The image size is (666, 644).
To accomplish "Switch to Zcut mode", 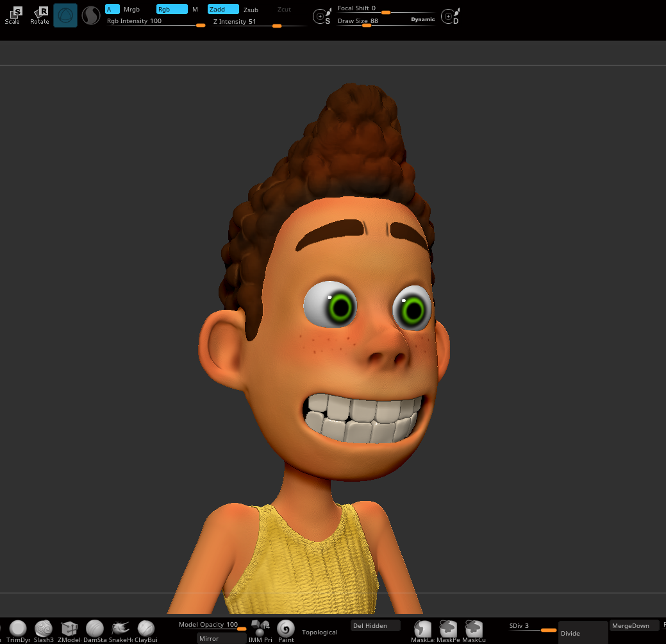I will point(284,10).
